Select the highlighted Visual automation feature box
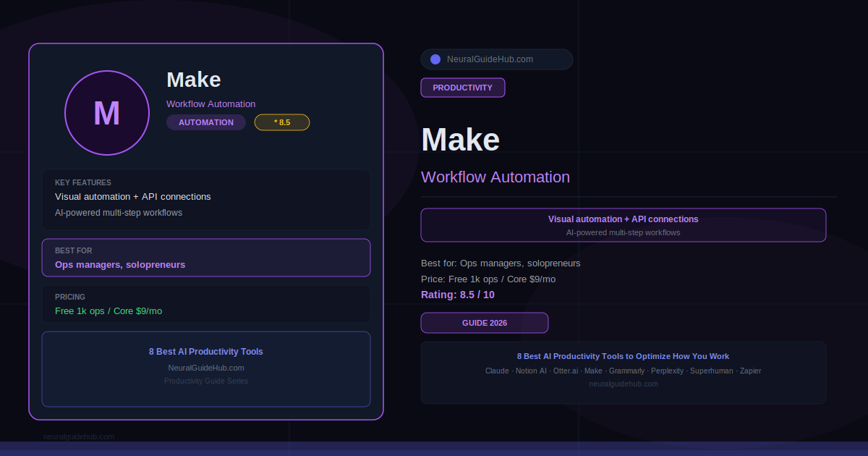The width and height of the screenshot is (868, 456). point(623,225)
